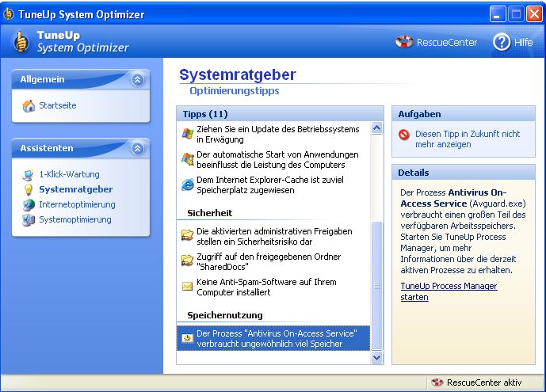The height and width of the screenshot is (392, 546).
Task: Select tip 'Der automatische Start von Anwendungen'
Action: point(273,159)
